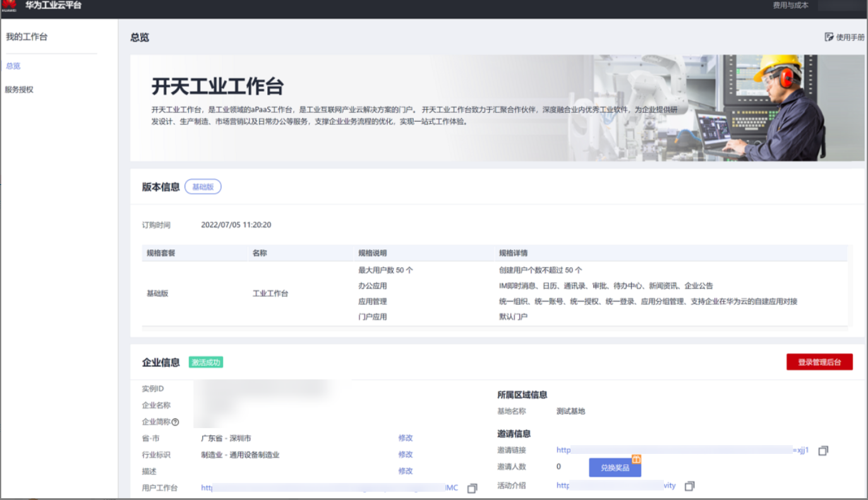Click the Huawei logo icon
Viewport: 868px width, 500px height.
(x=9, y=5)
